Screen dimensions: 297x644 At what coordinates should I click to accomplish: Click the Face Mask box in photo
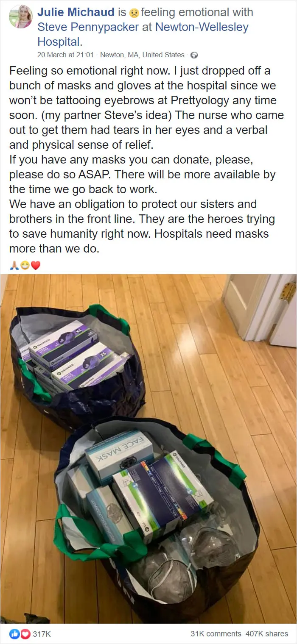coord(120,455)
